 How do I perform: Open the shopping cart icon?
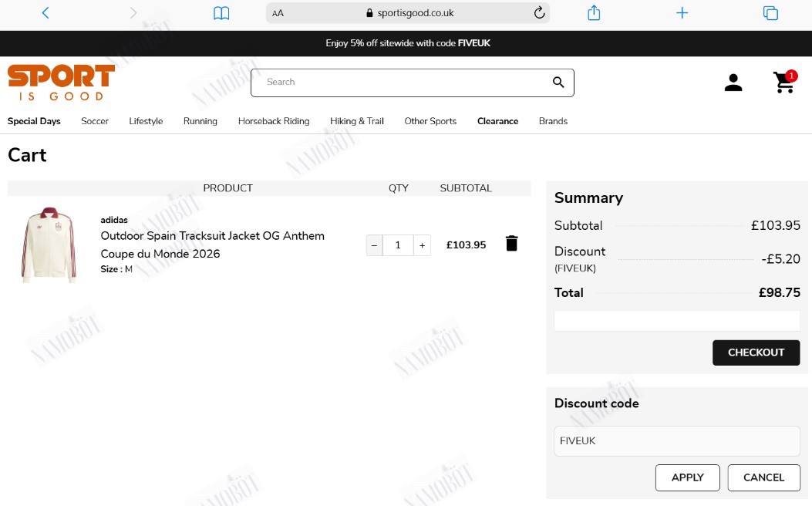point(784,82)
